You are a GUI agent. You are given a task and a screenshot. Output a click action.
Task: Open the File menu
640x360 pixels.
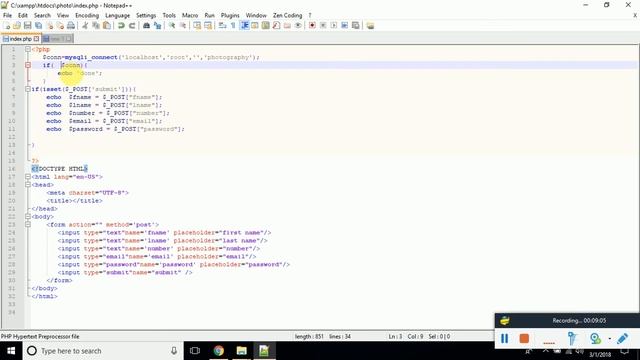click(x=7, y=15)
